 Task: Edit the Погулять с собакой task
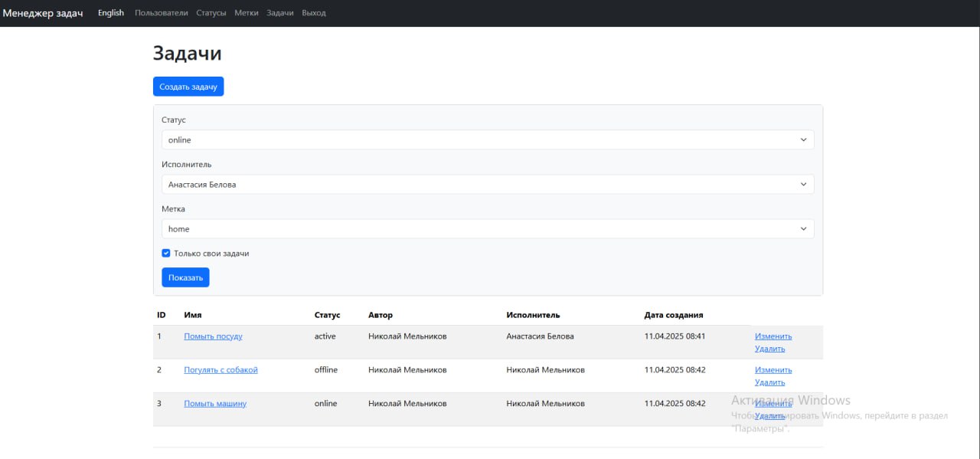773,370
